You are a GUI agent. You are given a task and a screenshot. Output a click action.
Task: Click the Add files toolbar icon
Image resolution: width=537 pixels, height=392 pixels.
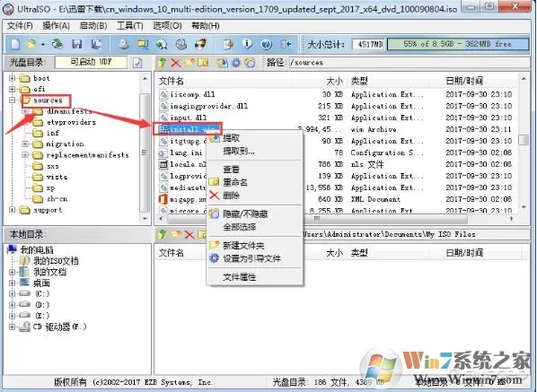[x=228, y=45]
